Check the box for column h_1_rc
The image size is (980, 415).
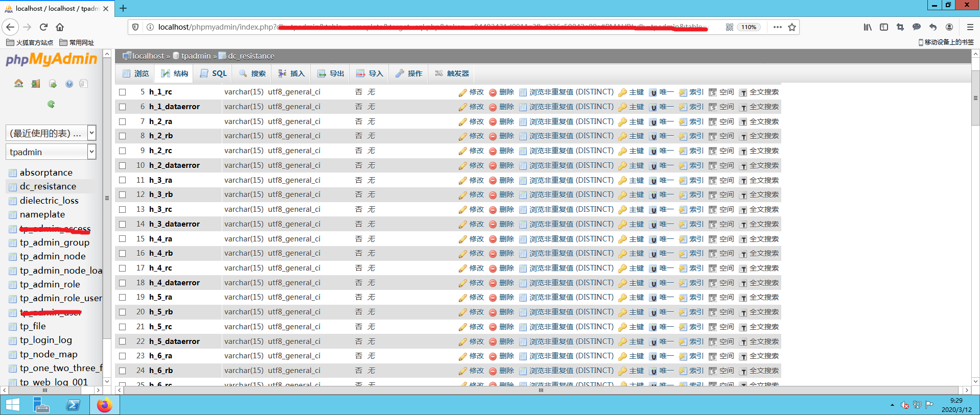click(123, 92)
